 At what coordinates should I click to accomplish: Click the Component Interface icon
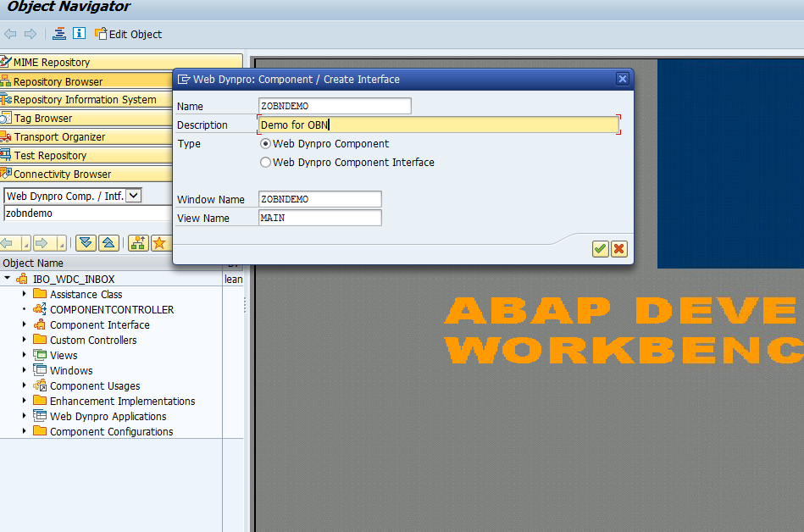click(x=40, y=324)
